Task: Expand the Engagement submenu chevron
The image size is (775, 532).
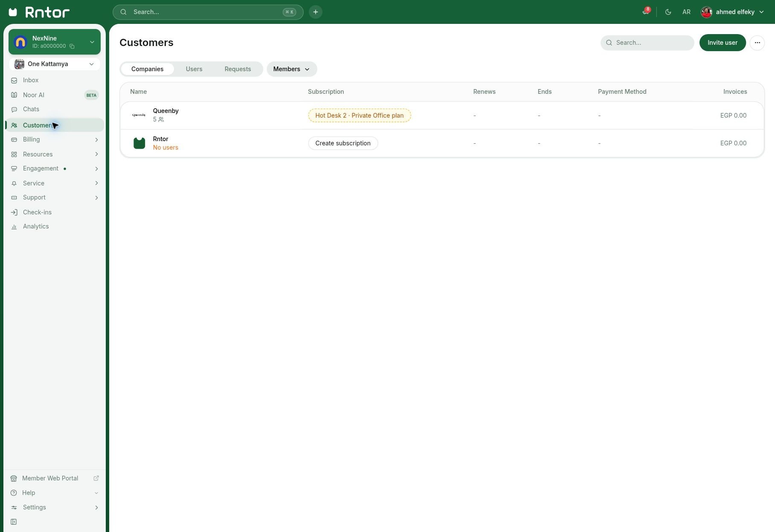Action: click(x=96, y=169)
